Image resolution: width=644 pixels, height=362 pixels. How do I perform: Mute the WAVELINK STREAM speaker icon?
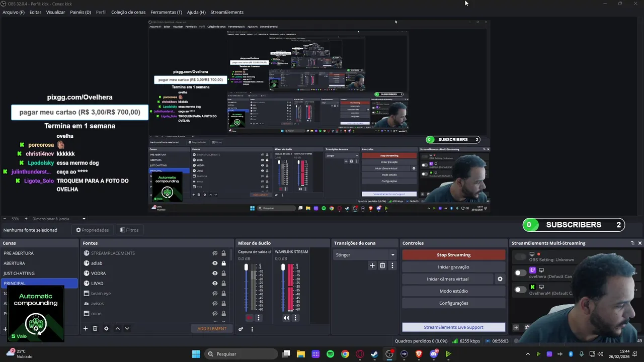coord(286,318)
